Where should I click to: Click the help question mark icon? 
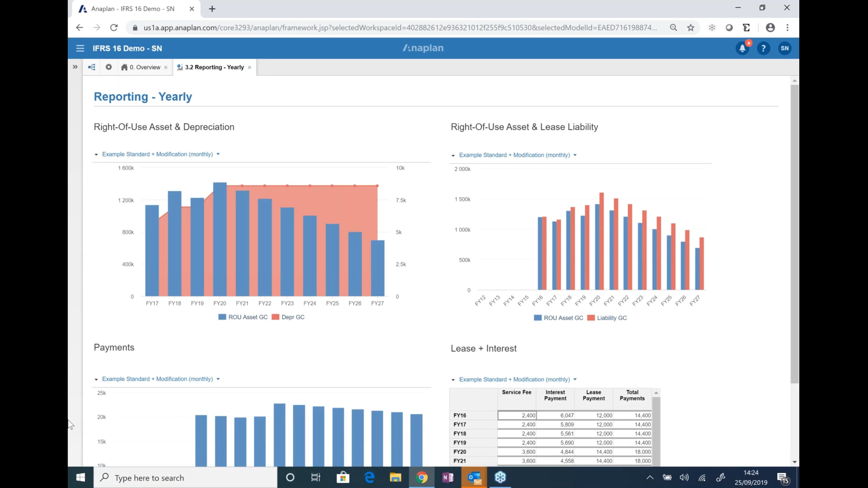tap(763, 48)
